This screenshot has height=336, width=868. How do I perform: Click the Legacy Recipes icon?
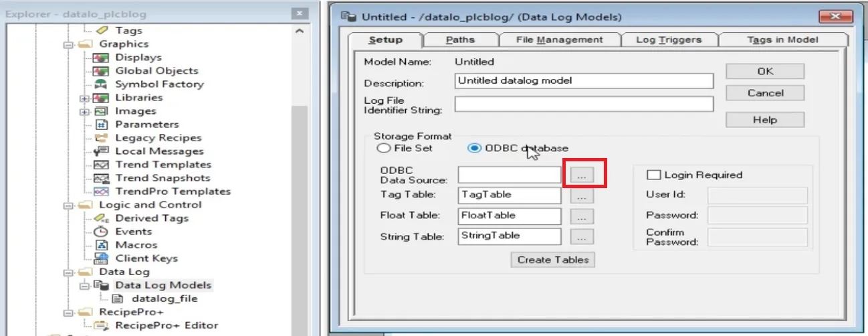(102, 138)
